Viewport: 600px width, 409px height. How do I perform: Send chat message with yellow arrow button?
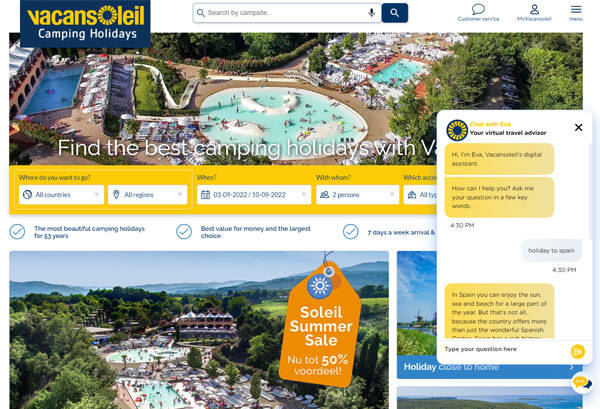tap(577, 351)
